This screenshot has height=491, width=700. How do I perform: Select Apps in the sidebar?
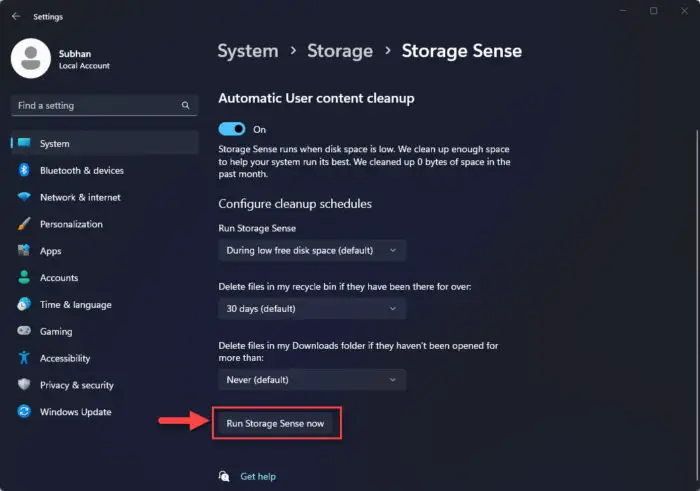pyautogui.click(x=104, y=251)
